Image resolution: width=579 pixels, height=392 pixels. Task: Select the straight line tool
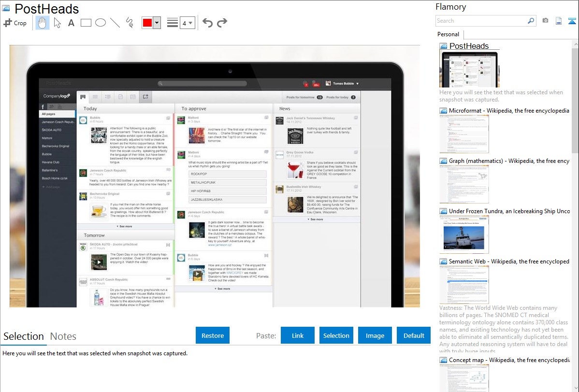pyautogui.click(x=115, y=23)
